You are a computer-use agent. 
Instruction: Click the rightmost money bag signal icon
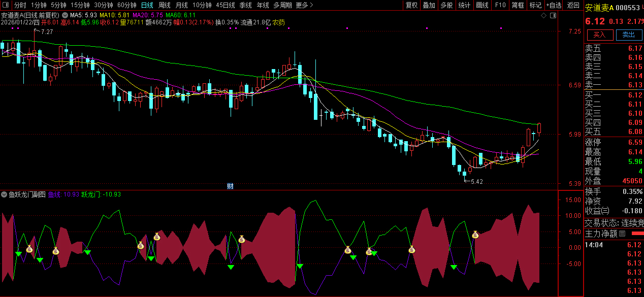pyautogui.click(x=475, y=235)
